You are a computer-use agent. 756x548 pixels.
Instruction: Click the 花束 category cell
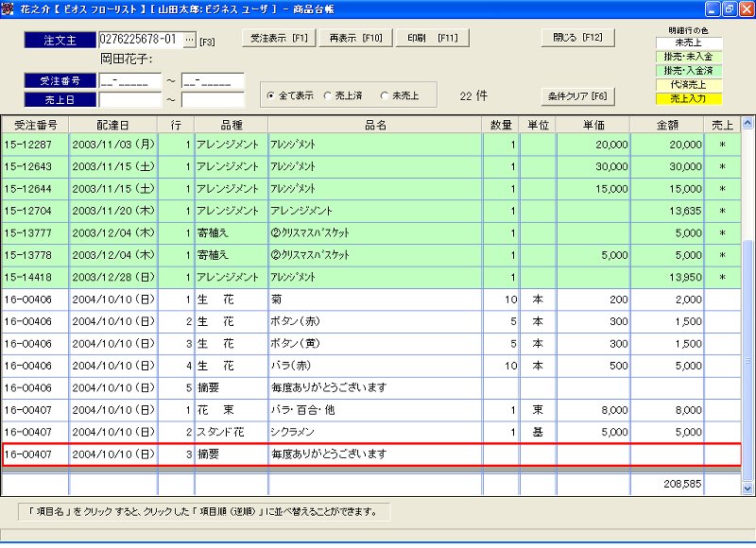coord(232,410)
